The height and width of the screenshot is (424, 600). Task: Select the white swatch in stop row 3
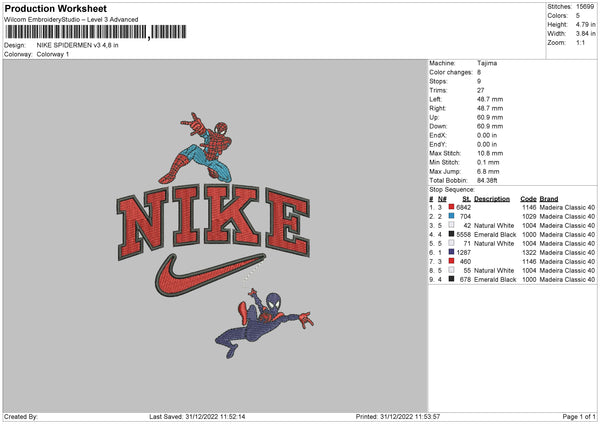pos(451,225)
